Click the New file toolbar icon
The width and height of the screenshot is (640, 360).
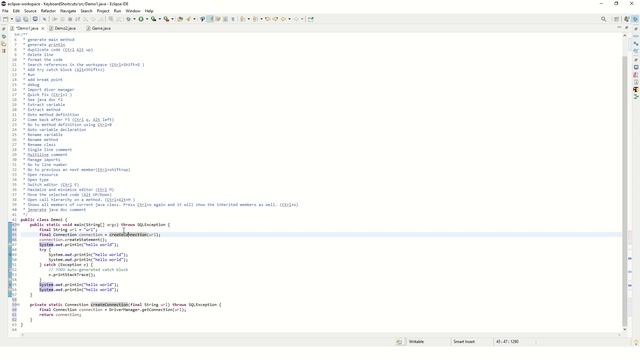click(5, 19)
